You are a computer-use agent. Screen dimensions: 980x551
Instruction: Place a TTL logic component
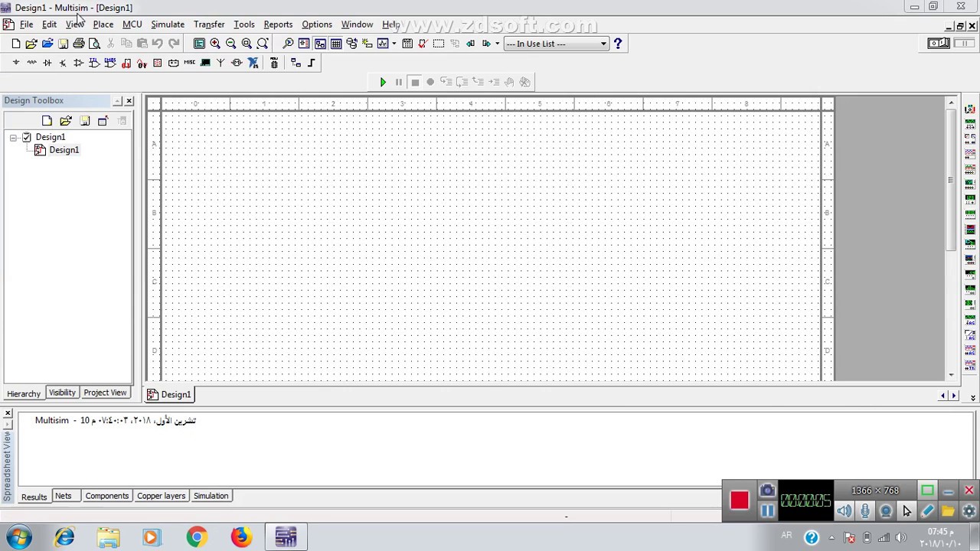94,63
